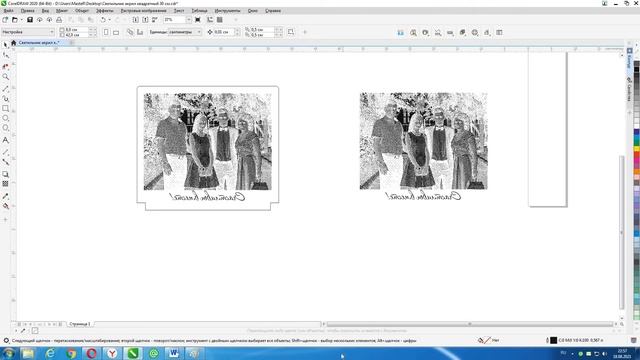
Task: Open the Растровые изображения menu
Action: point(143,11)
